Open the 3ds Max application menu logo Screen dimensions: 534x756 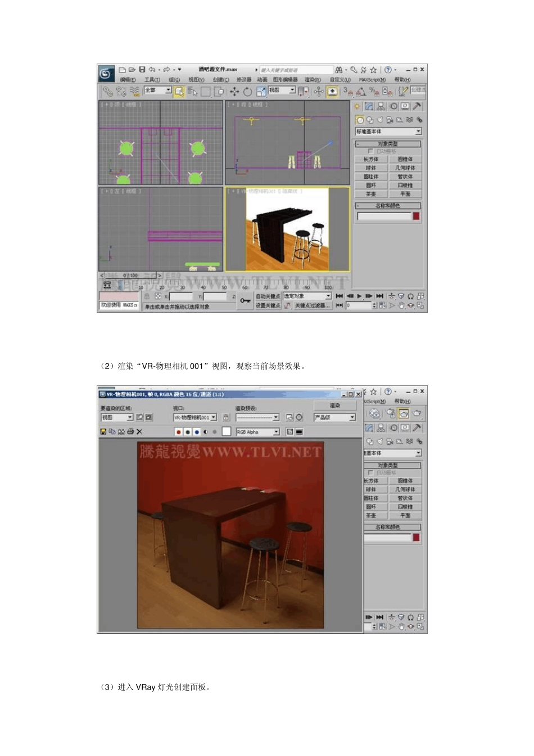click(x=106, y=73)
